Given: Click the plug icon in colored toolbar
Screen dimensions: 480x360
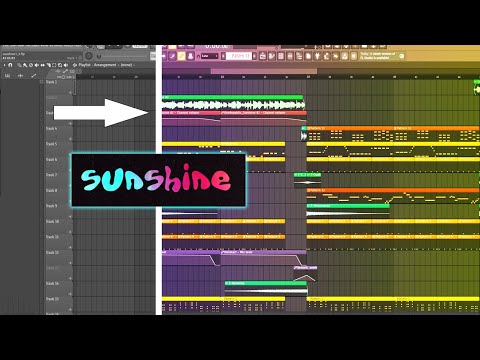Looking at the screenshot, I should 317,56.
